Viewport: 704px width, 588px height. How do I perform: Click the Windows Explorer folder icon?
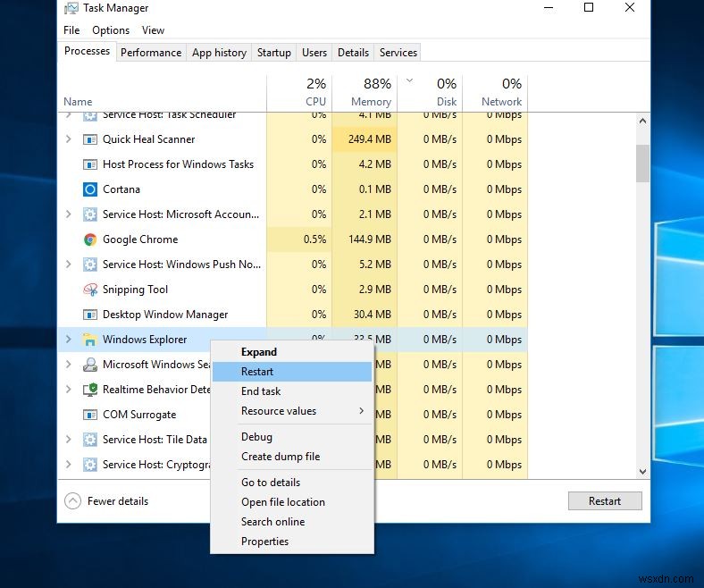(x=90, y=340)
